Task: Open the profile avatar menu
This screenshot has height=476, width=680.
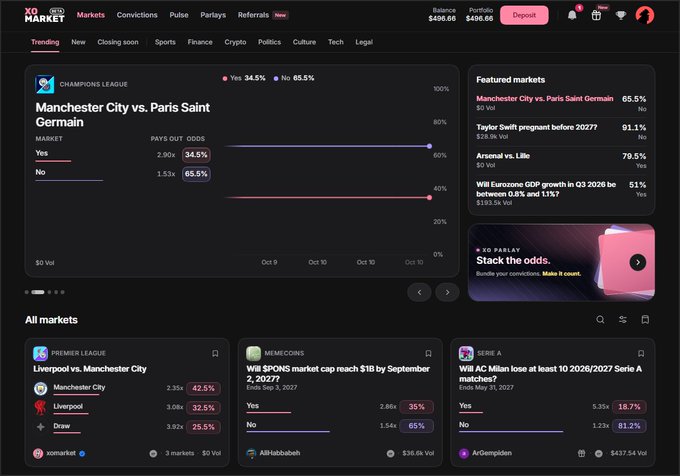Action: click(645, 15)
